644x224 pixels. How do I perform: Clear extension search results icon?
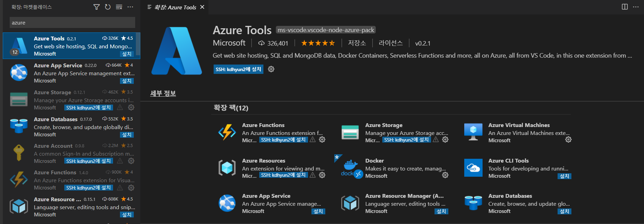[x=119, y=7]
